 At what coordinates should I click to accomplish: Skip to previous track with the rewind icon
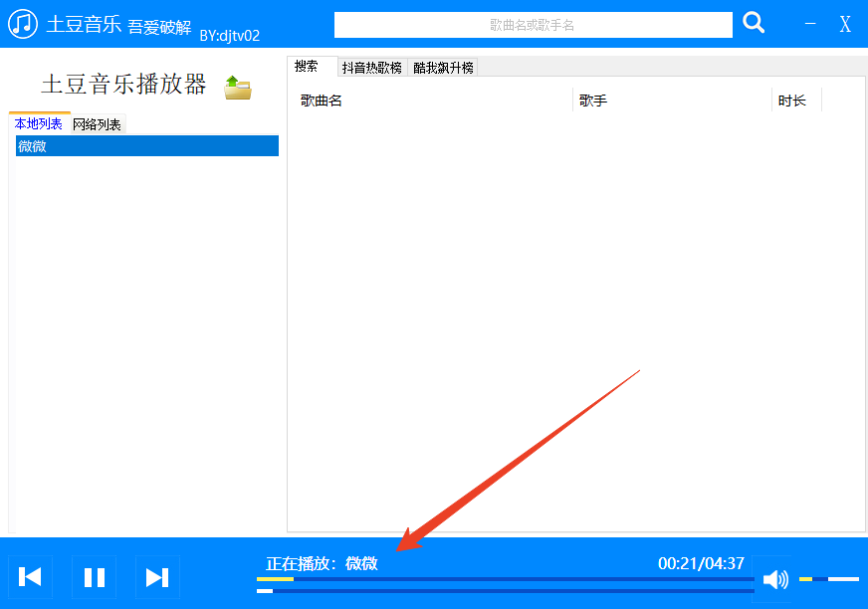[30, 577]
